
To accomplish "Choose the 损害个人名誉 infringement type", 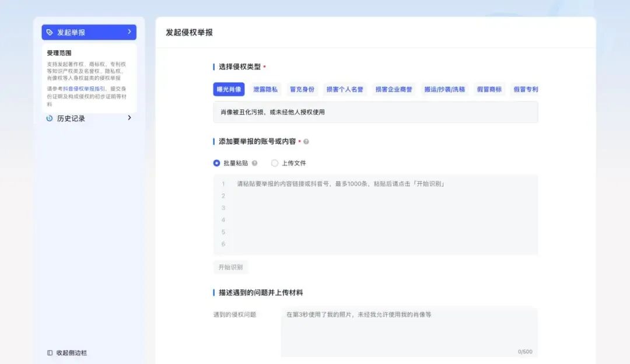I will [x=345, y=89].
